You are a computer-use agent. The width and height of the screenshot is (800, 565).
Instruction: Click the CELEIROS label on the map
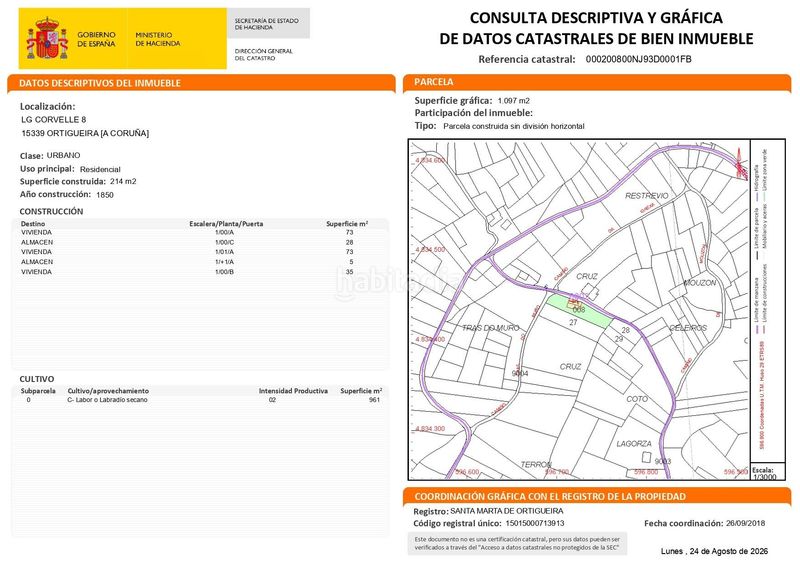[x=688, y=328]
